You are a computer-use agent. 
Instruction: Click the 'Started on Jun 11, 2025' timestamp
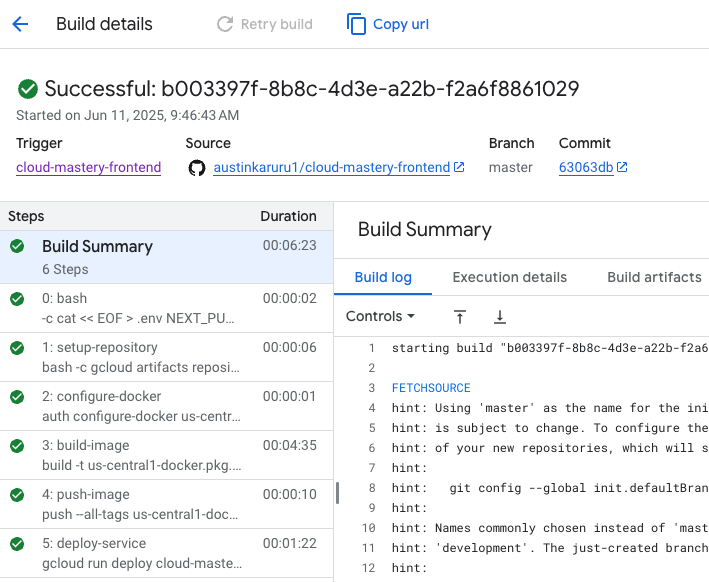[x=128, y=115]
